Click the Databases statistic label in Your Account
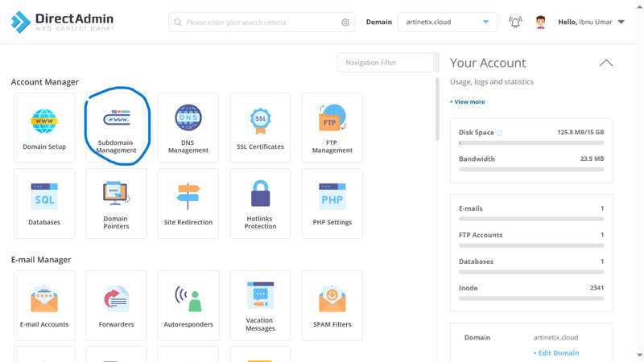This screenshot has width=644, height=362. pos(476,261)
